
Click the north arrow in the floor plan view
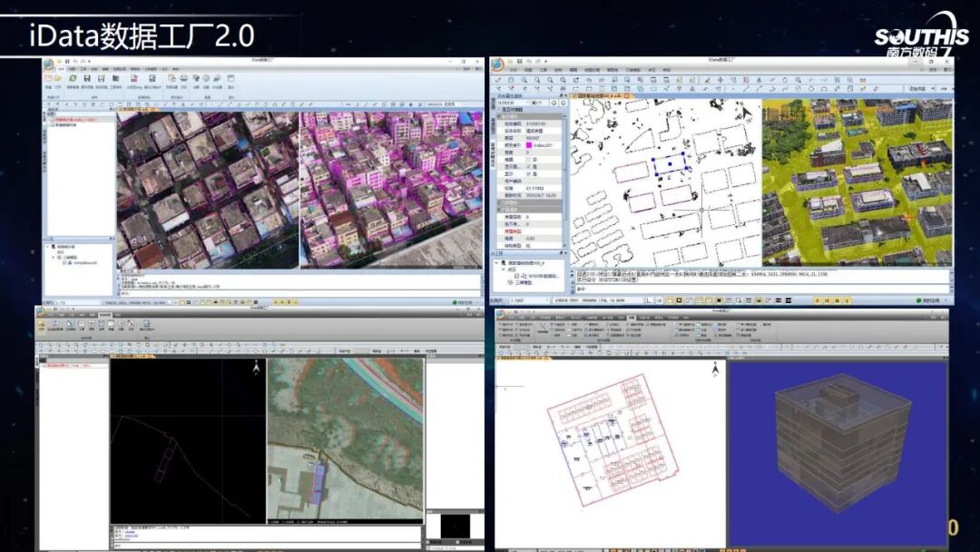(x=716, y=370)
